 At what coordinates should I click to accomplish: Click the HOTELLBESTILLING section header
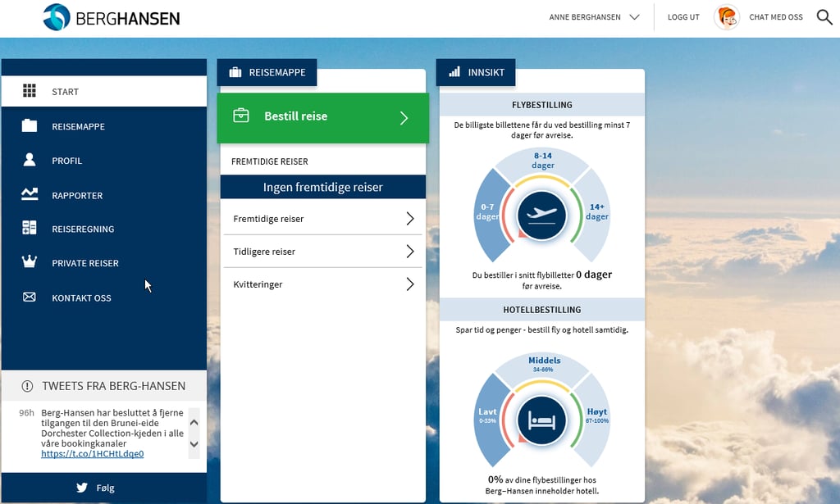pos(541,310)
